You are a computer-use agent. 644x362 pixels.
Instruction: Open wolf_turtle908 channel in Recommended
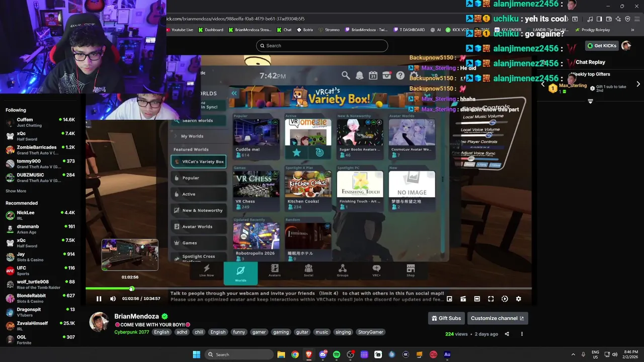[40, 285]
